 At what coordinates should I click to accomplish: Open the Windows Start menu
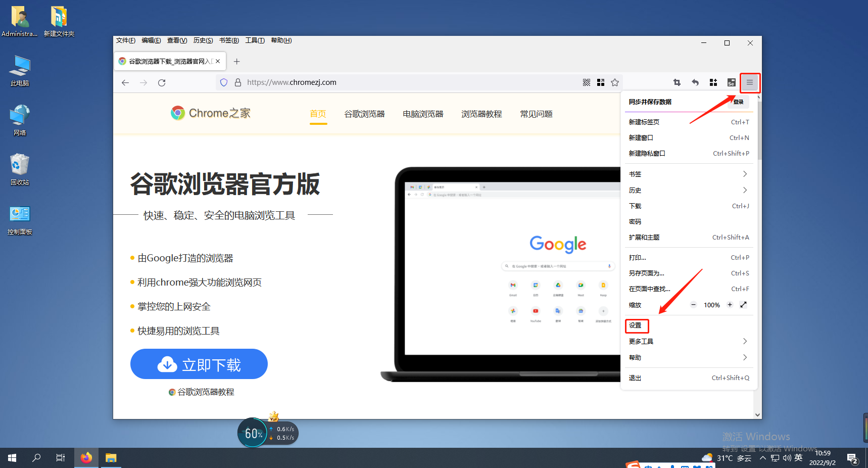(12, 458)
